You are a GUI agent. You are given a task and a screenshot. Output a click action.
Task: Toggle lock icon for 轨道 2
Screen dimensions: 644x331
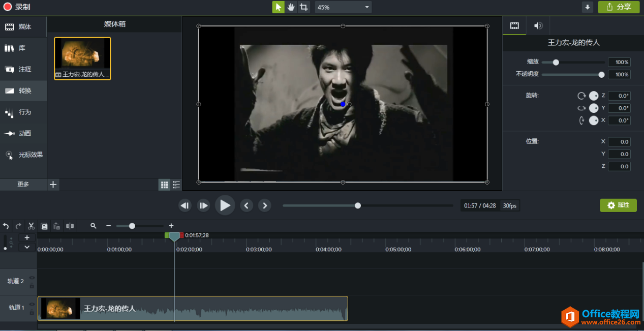coord(32,286)
